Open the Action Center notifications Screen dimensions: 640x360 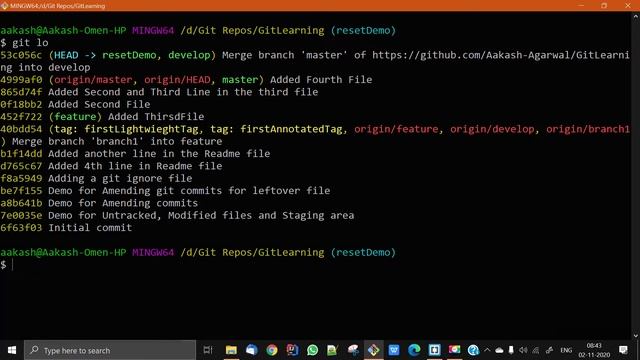point(623,350)
